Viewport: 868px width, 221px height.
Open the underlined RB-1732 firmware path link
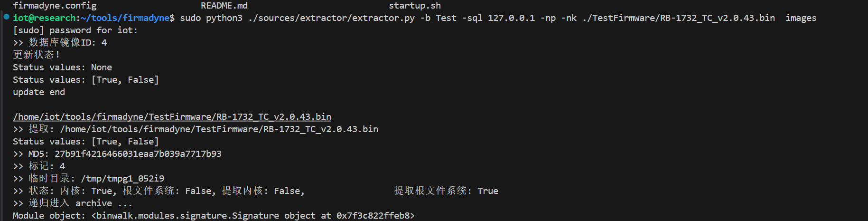pyautogui.click(x=172, y=117)
